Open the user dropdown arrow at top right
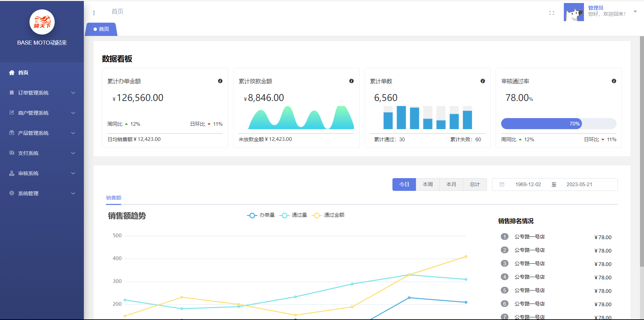Screen dimensions: 644x320 click(635, 11)
